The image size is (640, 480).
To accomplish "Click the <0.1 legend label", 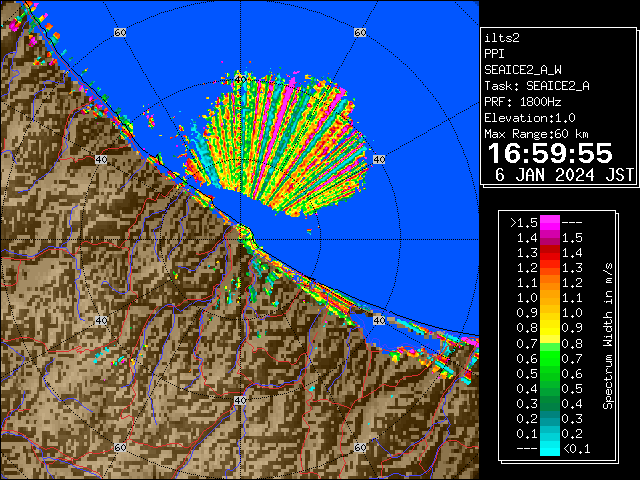I will 577,449.
